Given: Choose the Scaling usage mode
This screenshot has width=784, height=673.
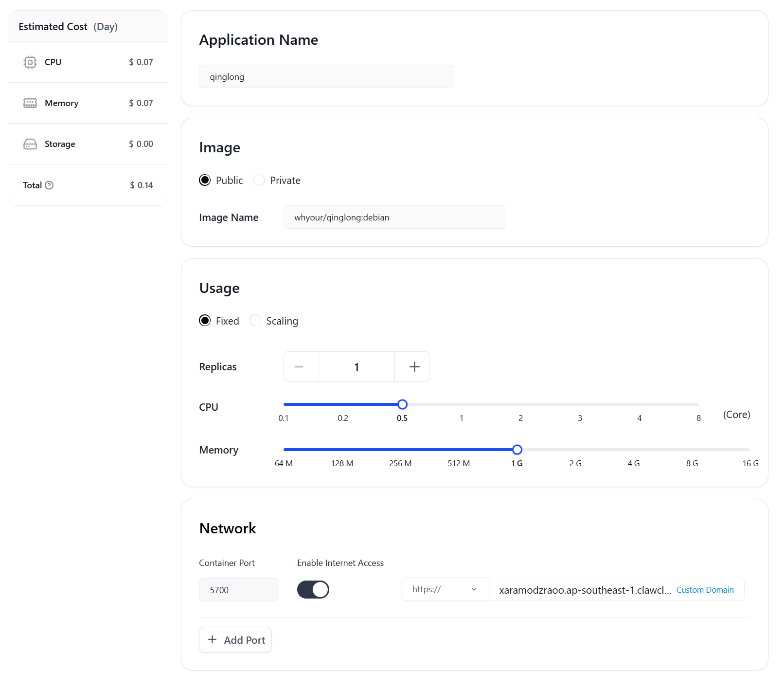Looking at the screenshot, I should [256, 321].
